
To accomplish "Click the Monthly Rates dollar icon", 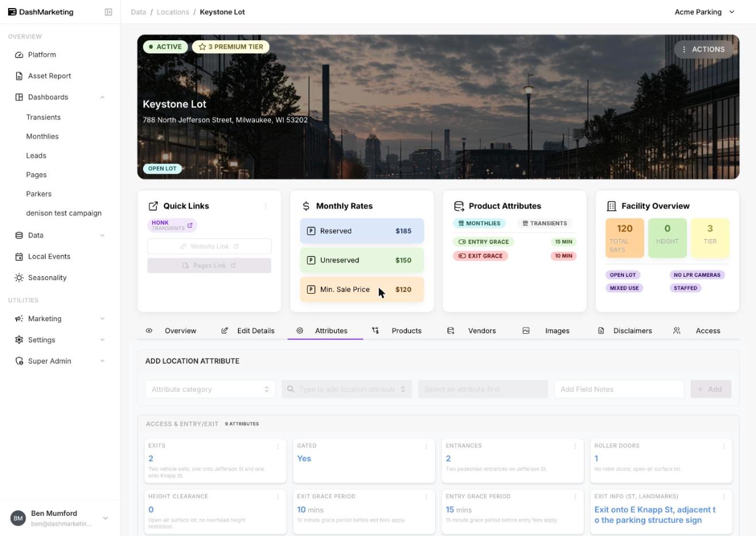I will [x=306, y=206].
